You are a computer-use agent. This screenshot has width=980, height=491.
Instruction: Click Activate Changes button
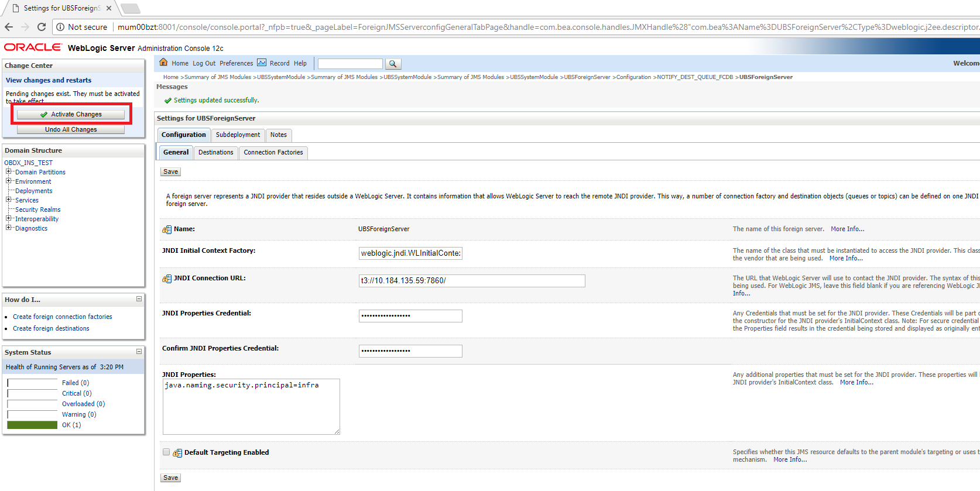click(71, 114)
